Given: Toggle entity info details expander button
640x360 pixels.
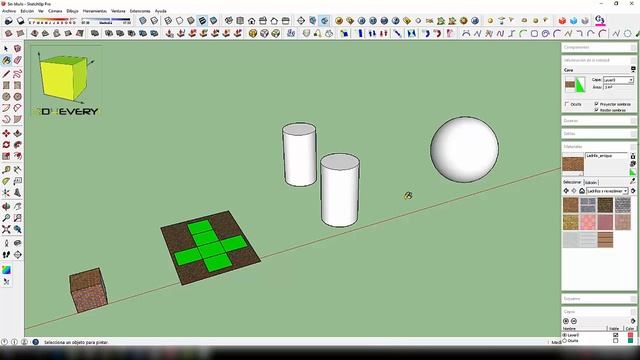Looking at the screenshot, I should click(x=633, y=69).
